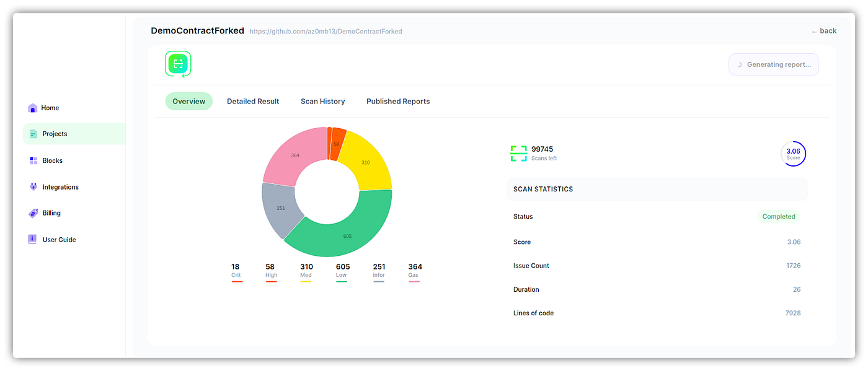Click the Home icon in sidebar
The image size is (868, 371).
(x=32, y=108)
